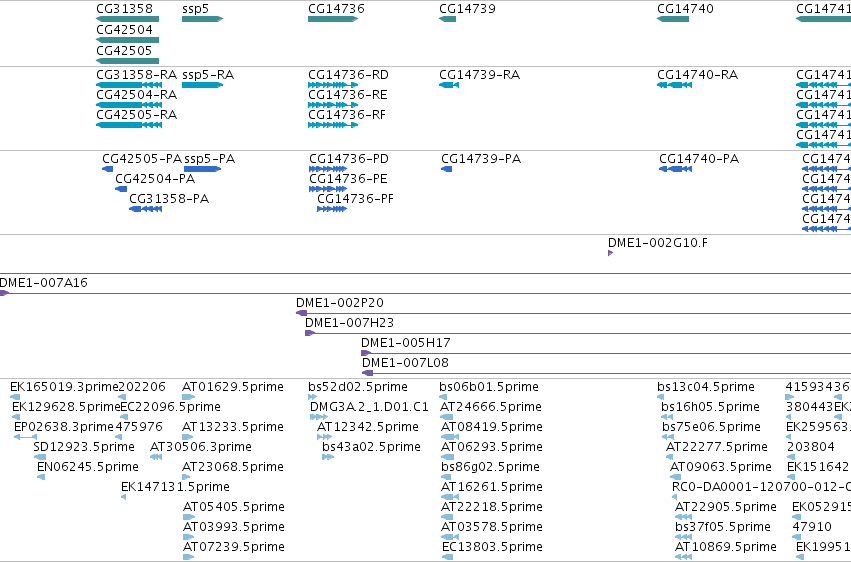Select transcript CG14740-RA
The height and width of the screenshot is (562, 851).
click(x=697, y=75)
